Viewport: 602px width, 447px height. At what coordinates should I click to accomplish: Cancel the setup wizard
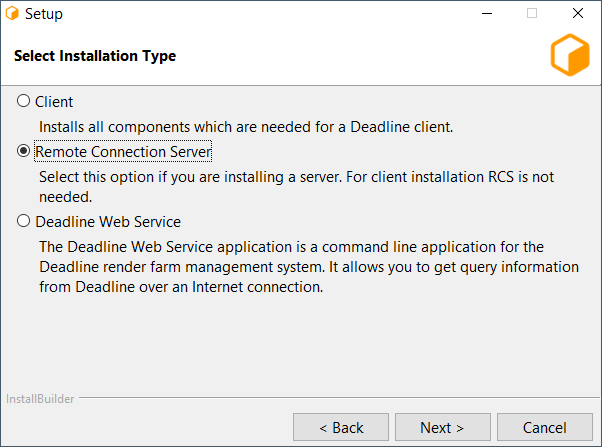[545, 427]
